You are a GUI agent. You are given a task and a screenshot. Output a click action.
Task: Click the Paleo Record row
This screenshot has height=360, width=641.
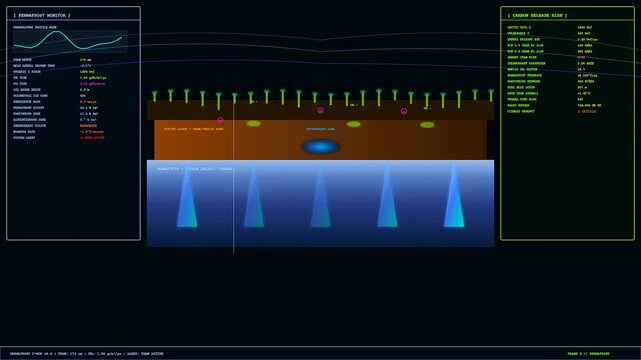point(554,105)
